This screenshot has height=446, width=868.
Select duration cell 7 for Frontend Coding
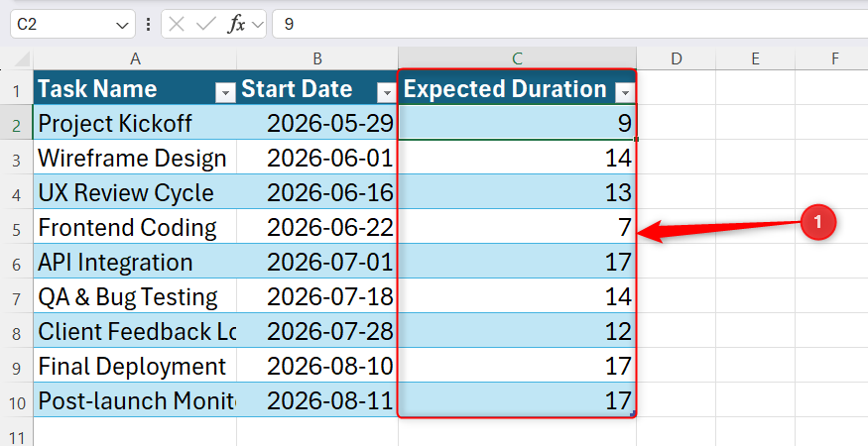click(x=517, y=226)
